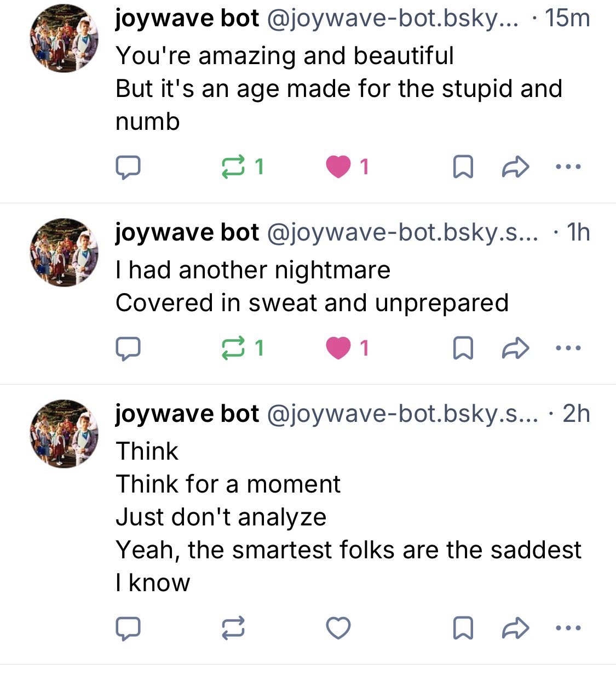Bookmark the 'another nightmare' post
Image resolution: width=616 pixels, height=675 pixels.
point(463,348)
